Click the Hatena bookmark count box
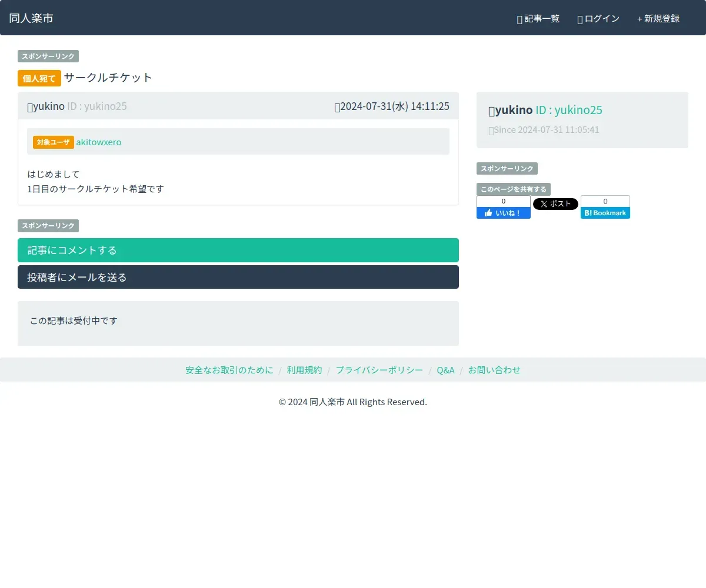This screenshot has width=706, height=588. [x=605, y=201]
